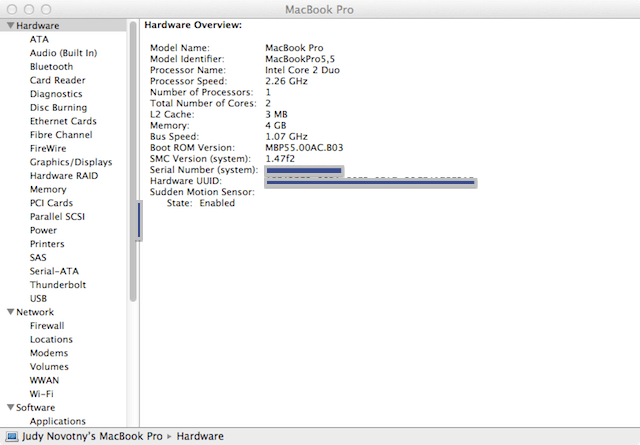
Task: View WWAN information
Action: point(44,380)
